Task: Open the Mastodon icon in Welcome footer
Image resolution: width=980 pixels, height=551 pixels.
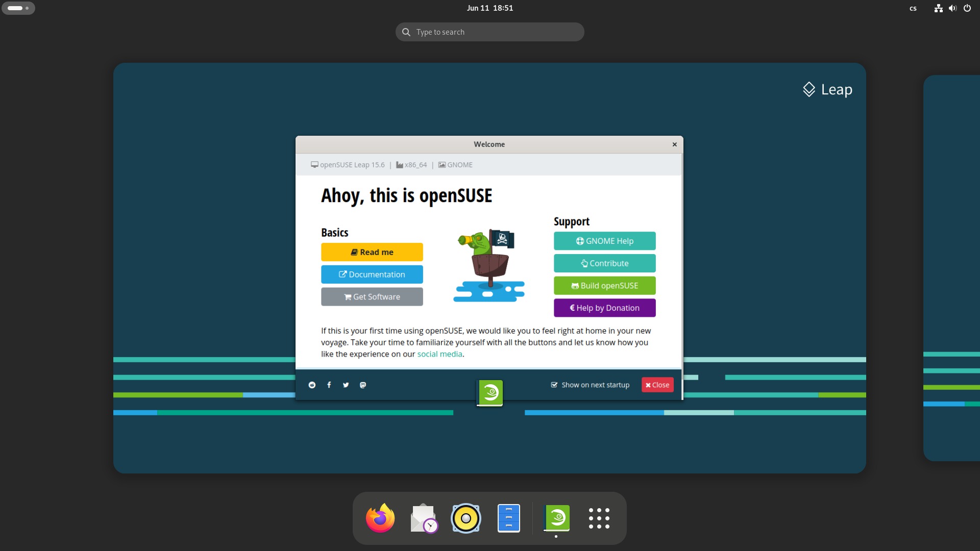Action: (363, 385)
